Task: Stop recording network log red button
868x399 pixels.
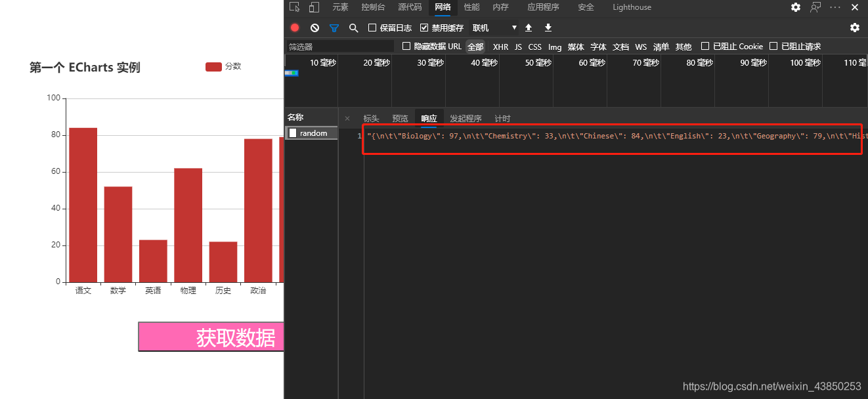Action: tap(295, 28)
